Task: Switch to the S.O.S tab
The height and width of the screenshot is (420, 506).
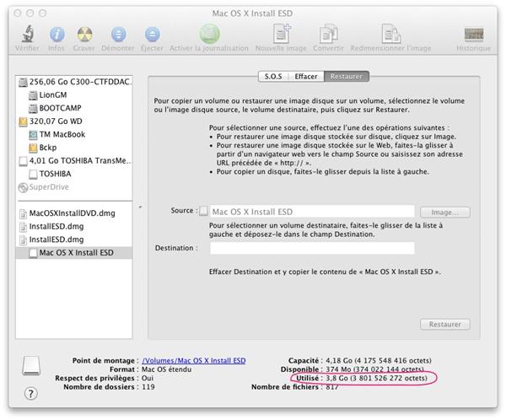Action: [x=272, y=76]
